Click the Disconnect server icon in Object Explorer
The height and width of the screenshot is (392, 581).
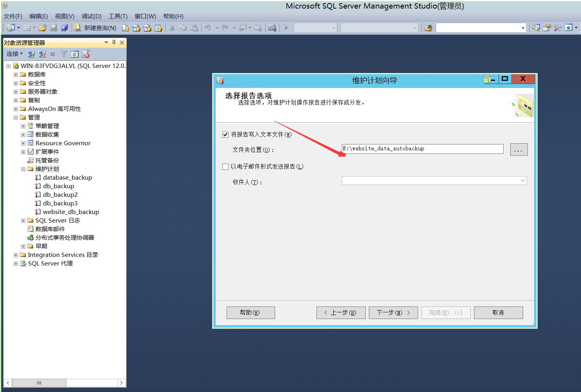coord(42,54)
